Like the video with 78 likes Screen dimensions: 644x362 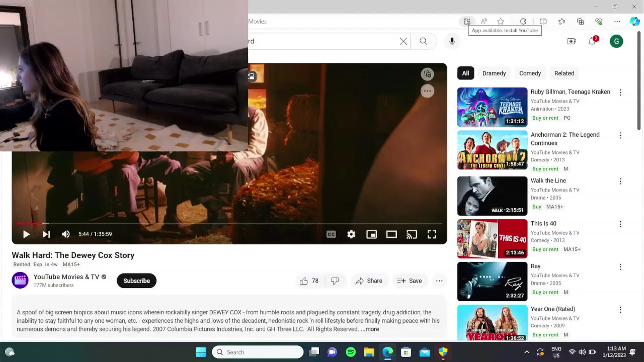(x=309, y=281)
